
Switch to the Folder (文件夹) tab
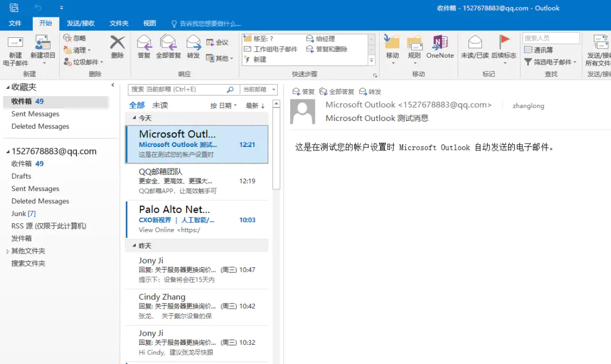119,23
